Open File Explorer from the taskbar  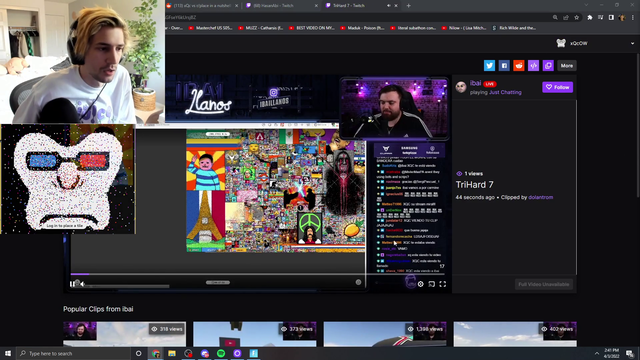click(x=172, y=353)
